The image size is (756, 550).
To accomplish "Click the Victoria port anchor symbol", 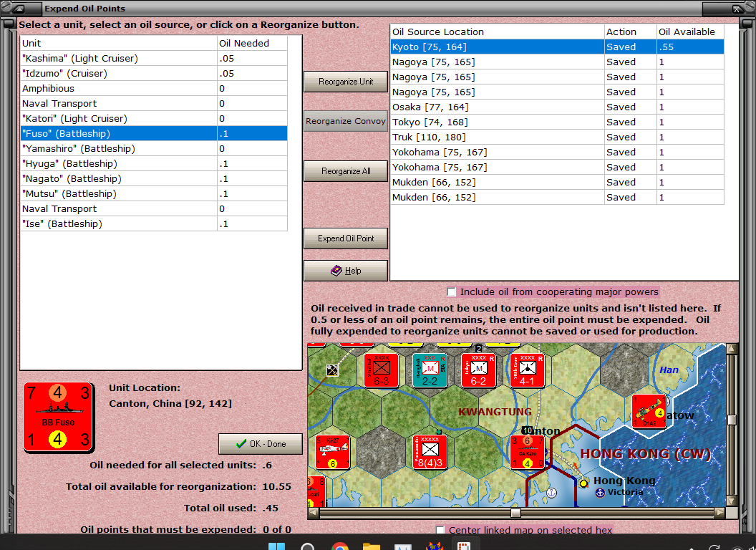I will (600, 493).
